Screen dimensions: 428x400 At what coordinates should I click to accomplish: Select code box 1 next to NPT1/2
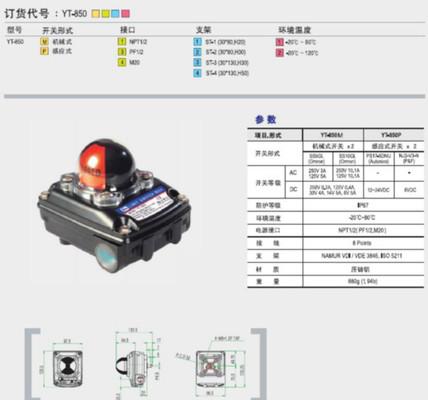tap(122, 42)
